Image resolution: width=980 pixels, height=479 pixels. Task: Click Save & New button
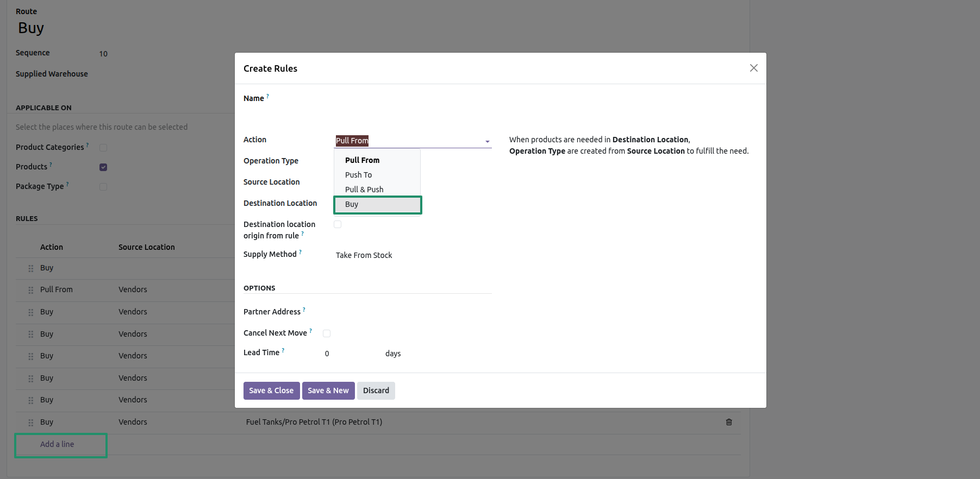coord(328,390)
